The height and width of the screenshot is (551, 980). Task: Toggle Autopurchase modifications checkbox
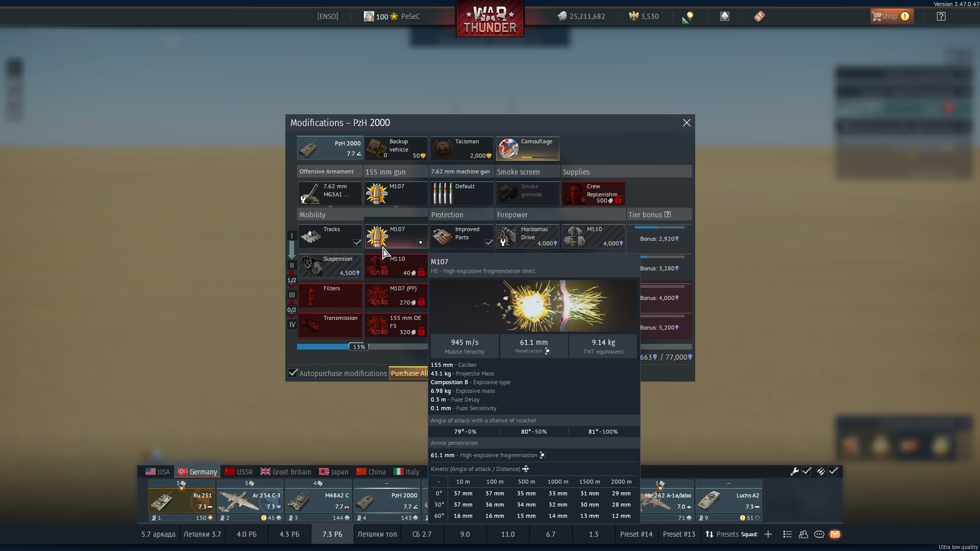point(293,373)
